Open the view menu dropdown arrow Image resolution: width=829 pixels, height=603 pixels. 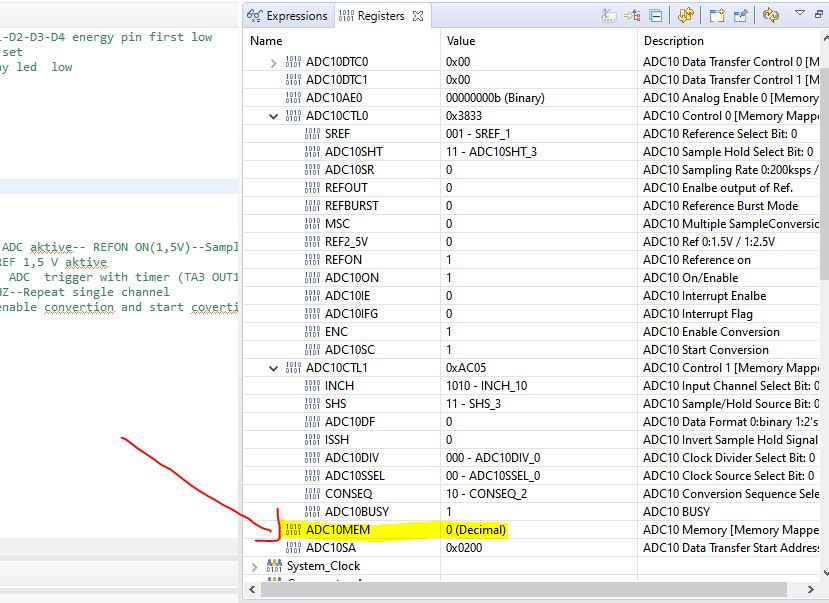(799, 15)
